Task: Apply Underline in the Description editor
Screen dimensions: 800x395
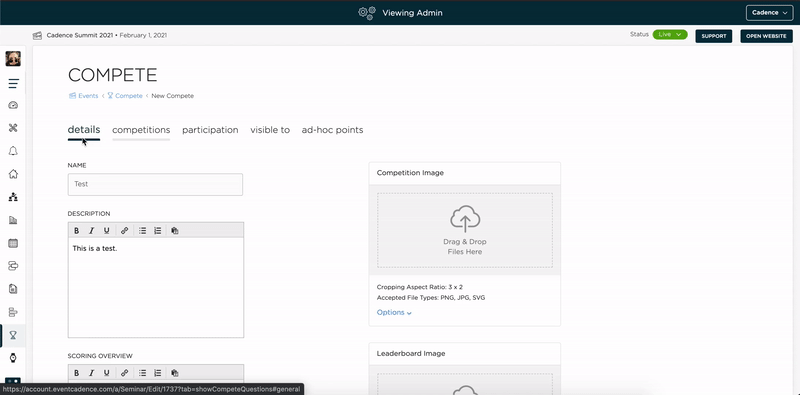Action: point(107,231)
